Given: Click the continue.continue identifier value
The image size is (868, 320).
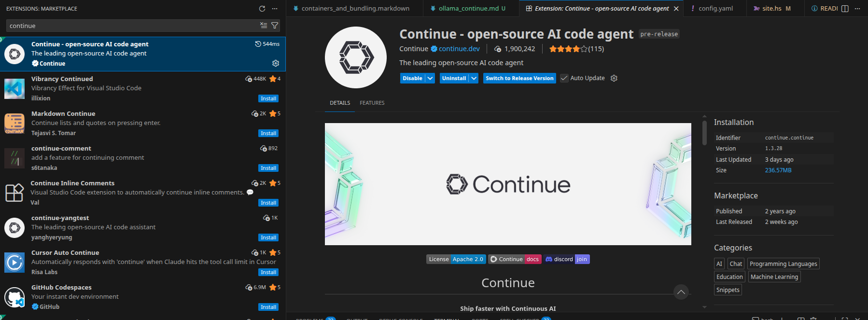Looking at the screenshot, I should [789, 138].
